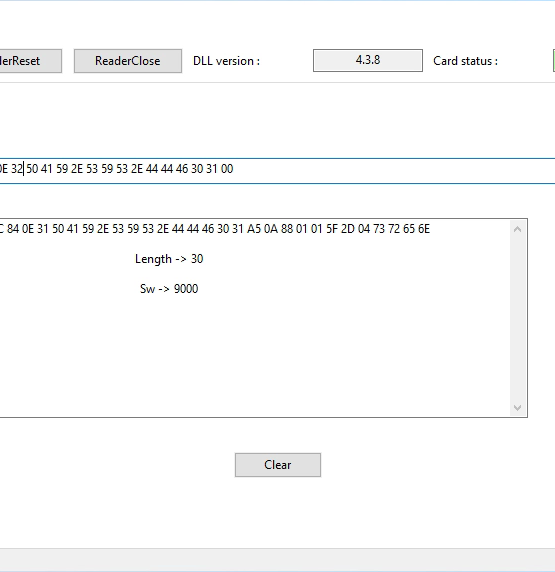
Task: Click the DLL version field showing 4.3.8
Action: click(x=368, y=60)
